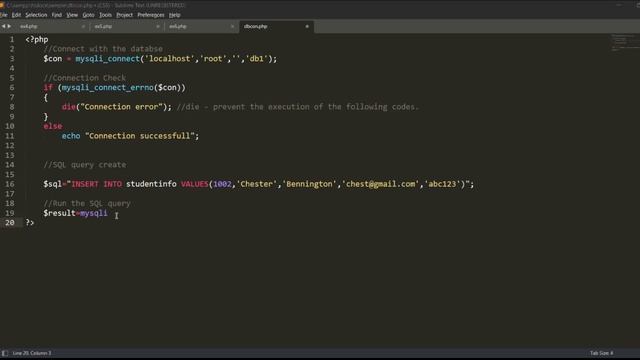Open the Tab Size: 4 selector

tap(601, 353)
